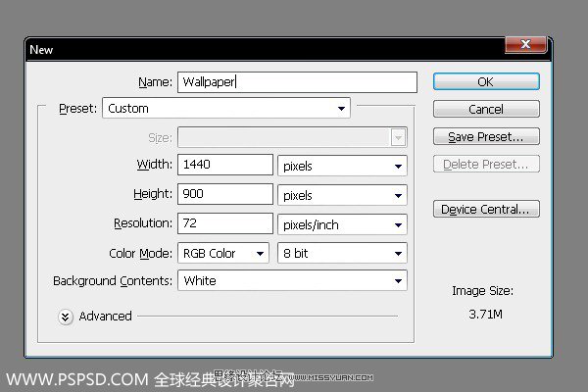
Task: Open the pixels/inch resolution units dropdown
Action: click(342, 224)
